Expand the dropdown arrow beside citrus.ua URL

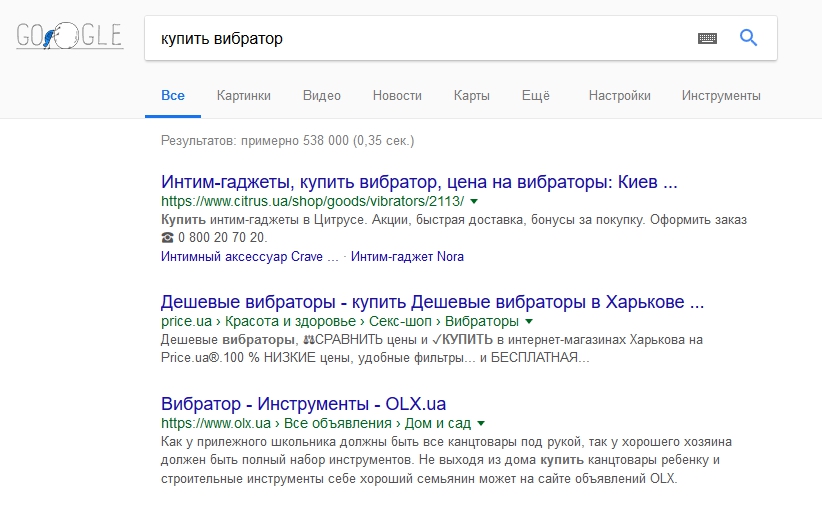point(474,201)
